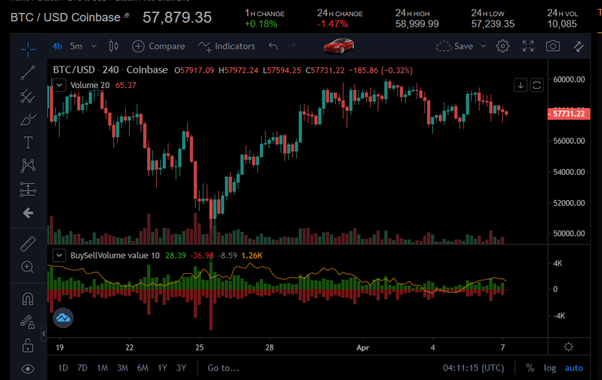Viewport: 602px width, 380px height.
Task: Open the Go to date dialog
Action: point(223,368)
